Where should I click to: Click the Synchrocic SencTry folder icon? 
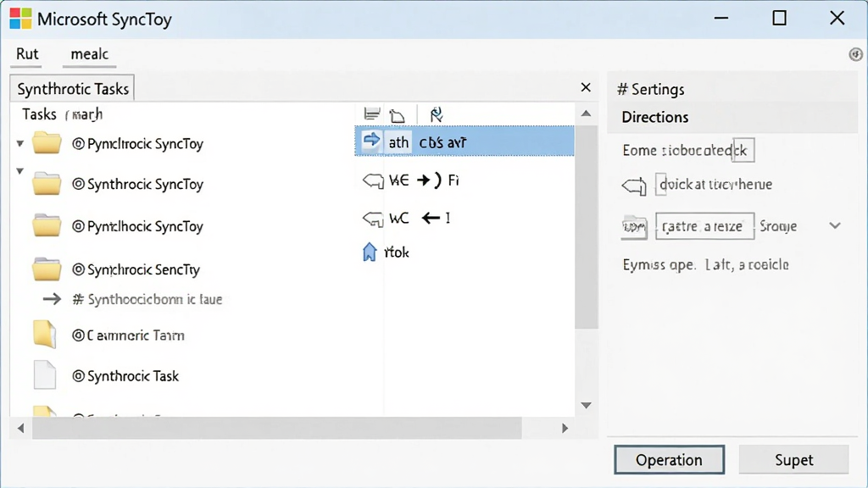[x=47, y=269]
